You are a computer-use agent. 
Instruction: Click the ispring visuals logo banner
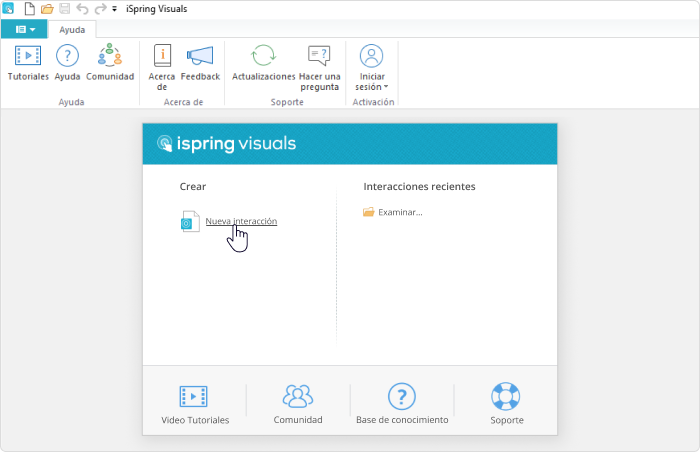point(227,143)
